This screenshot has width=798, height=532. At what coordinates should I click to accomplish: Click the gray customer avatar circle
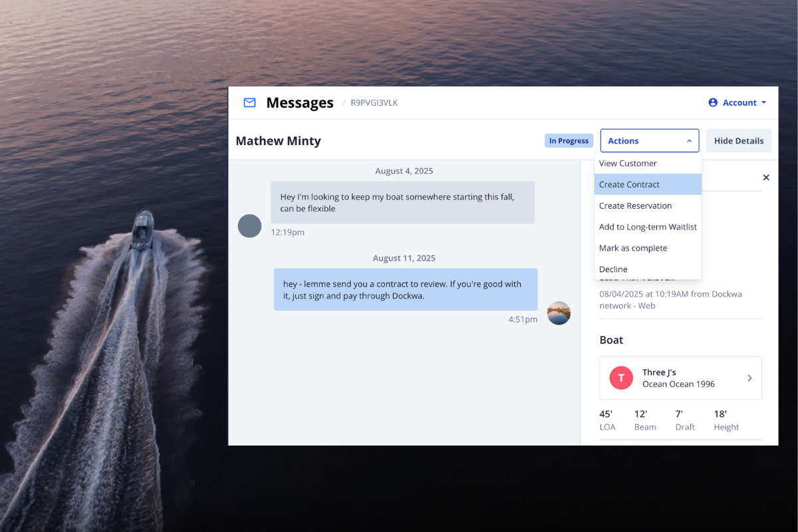(250, 226)
